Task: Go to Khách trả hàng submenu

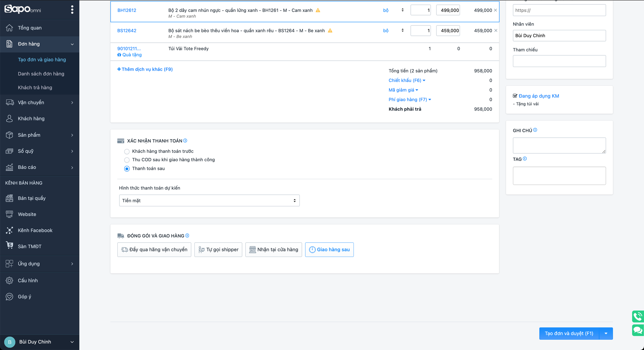Action: click(x=35, y=87)
